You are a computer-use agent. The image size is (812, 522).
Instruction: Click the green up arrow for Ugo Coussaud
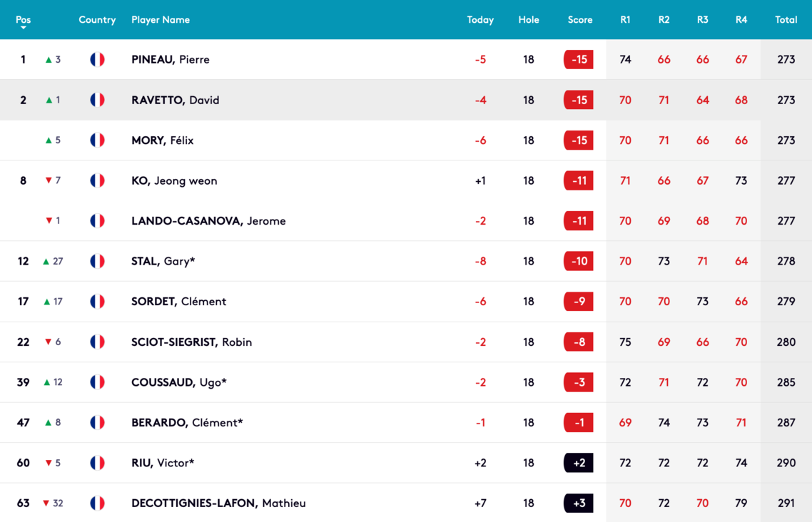tap(47, 382)
